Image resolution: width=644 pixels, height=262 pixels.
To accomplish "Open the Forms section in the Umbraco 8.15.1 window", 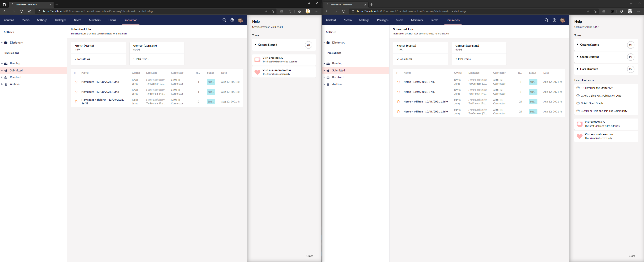I will point(434,20).
